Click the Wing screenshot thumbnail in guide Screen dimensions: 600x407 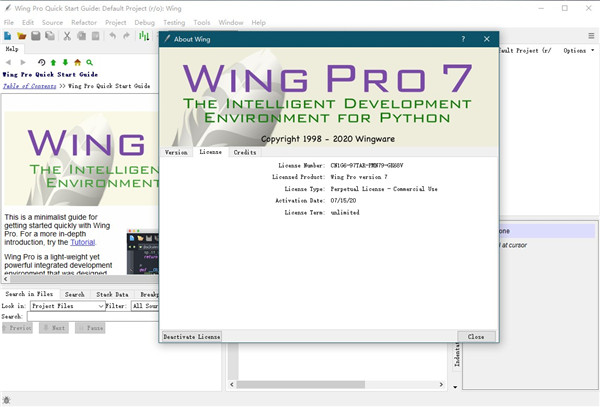click(142, 252)
